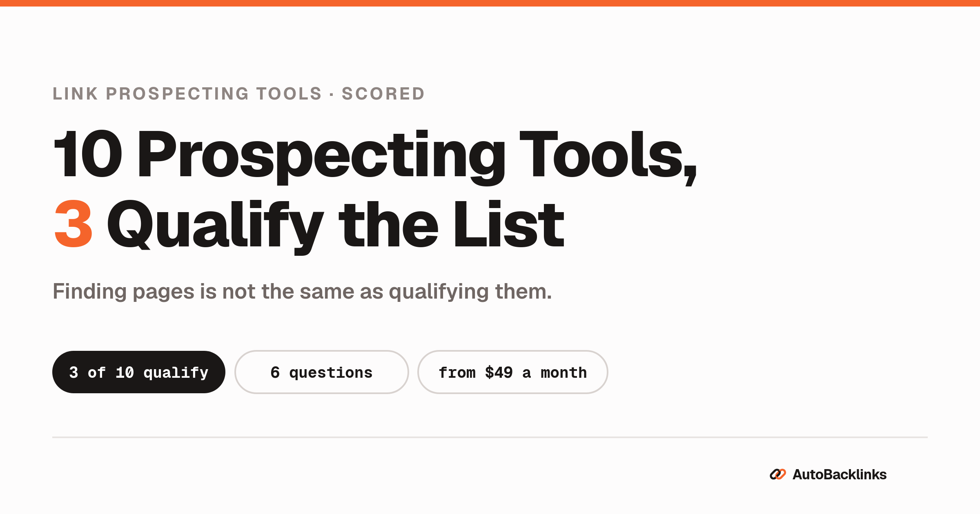Screen dimensions: 980x514
Task: Select the word "Prospecting" in the headline
Action: click(x=322, y=157)
